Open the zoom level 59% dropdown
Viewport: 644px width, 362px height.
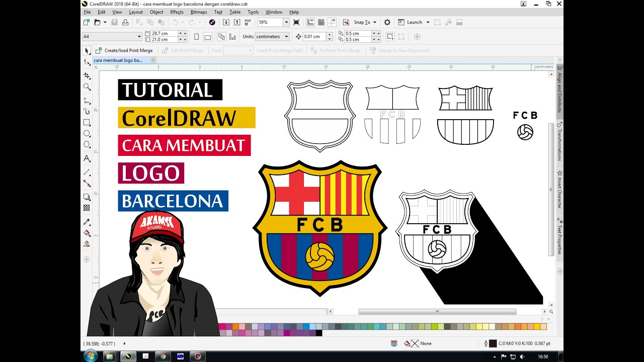(286, 22)
